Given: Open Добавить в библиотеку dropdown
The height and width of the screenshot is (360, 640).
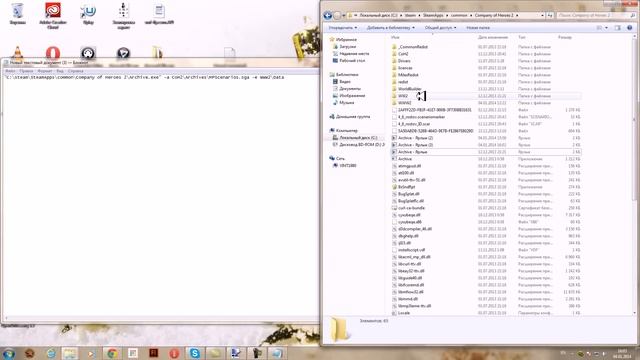Looking at the screenshot, I should (391, 28).
